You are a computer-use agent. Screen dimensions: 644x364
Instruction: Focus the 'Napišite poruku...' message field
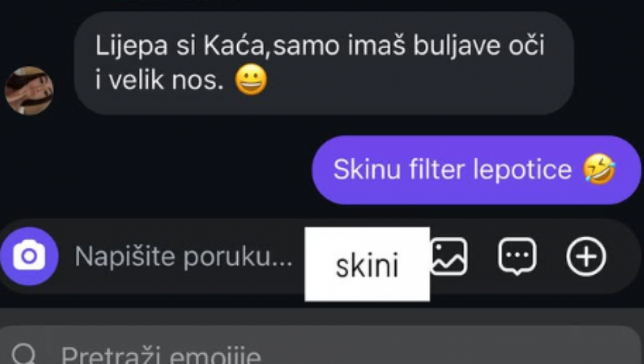184,257
